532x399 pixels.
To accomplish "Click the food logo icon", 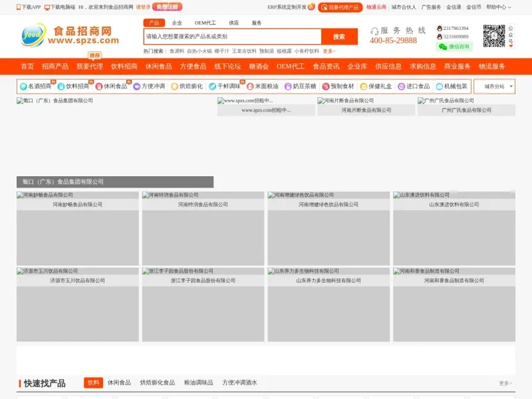I will 33,35.
